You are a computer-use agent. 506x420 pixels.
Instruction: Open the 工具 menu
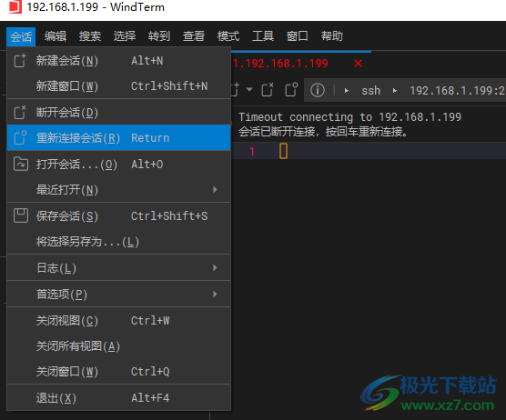[x=263, y=36]
